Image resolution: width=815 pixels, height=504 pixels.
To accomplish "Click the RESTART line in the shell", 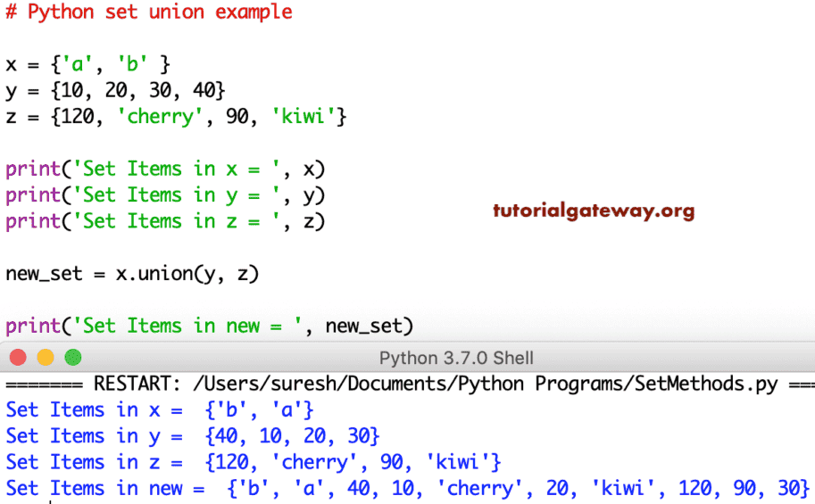I will (410, 384).
